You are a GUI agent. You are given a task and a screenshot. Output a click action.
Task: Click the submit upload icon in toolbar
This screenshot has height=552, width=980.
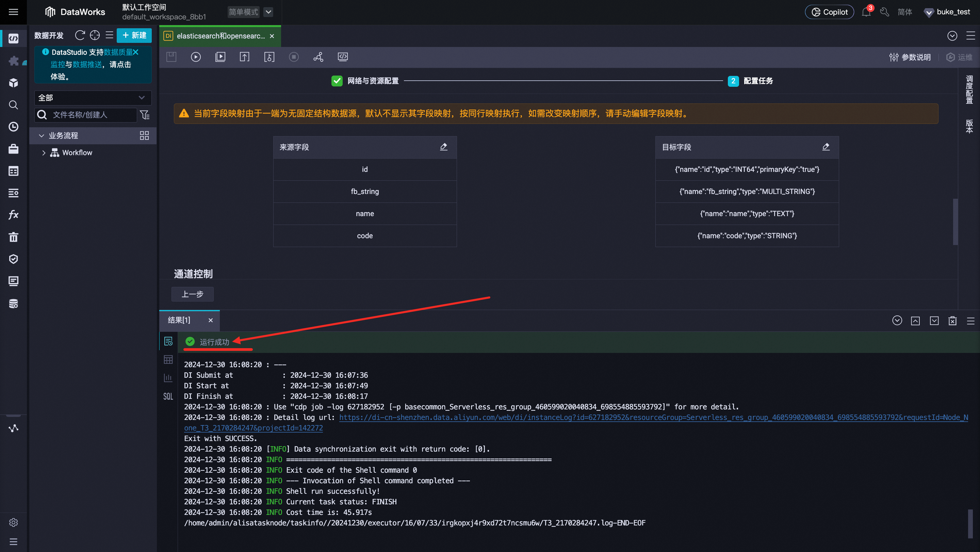[x=245, y=57]
